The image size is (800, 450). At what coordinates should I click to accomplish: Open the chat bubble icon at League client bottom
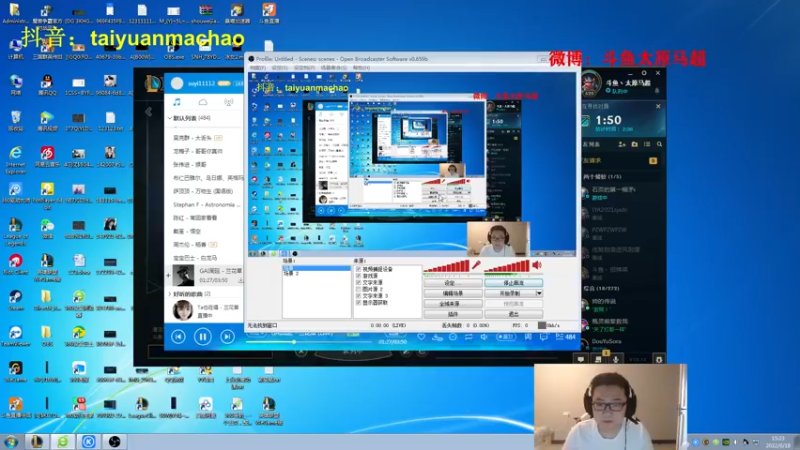581,359
